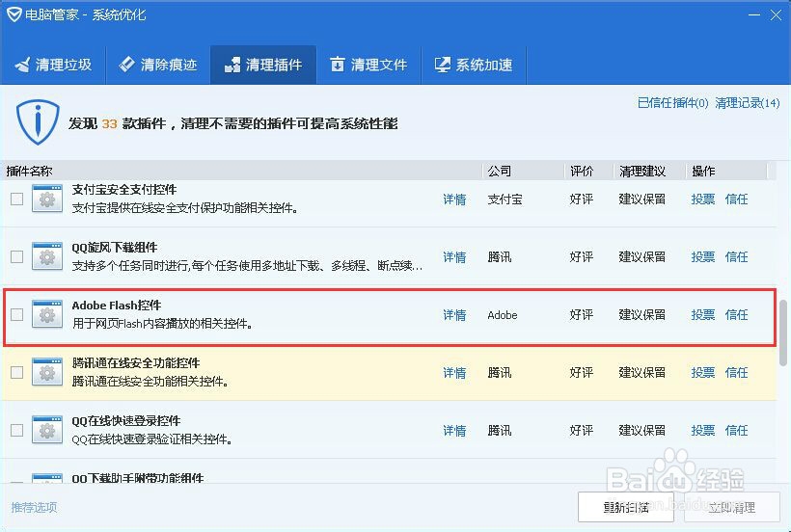Select the Adobe Flash控件 plugin name
The height and width of the screenshot is (532, 791).
(117, 306)
